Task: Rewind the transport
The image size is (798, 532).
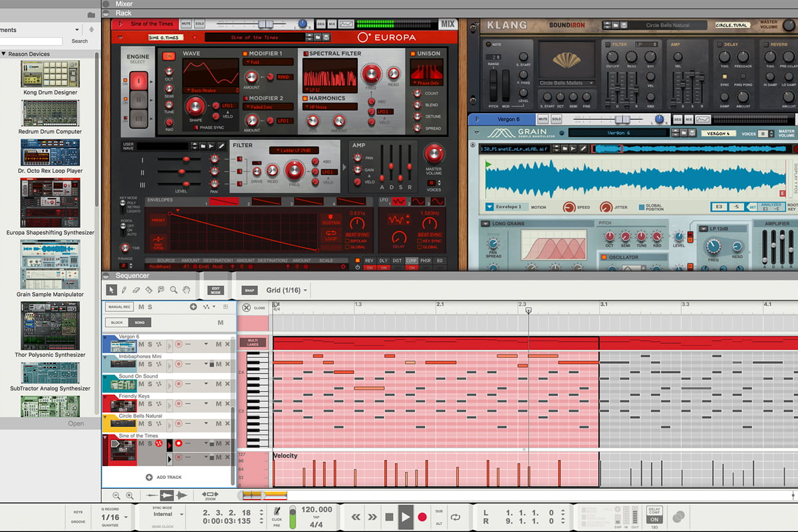Action: click(356, 517)
